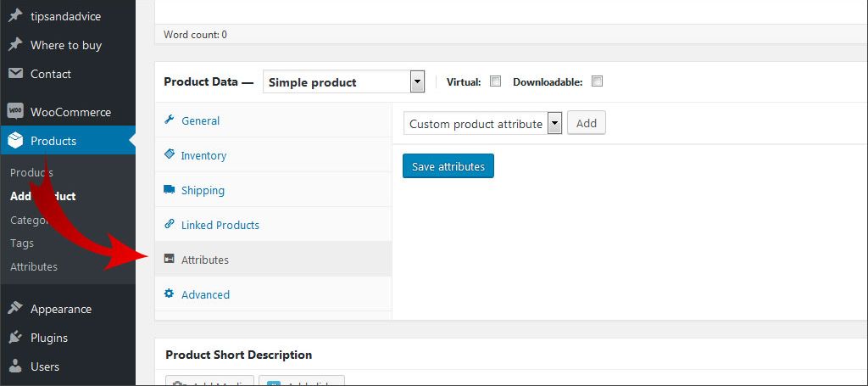
Task: Click the Products box icon in sidebar
Action: click(x=15, y=141)
